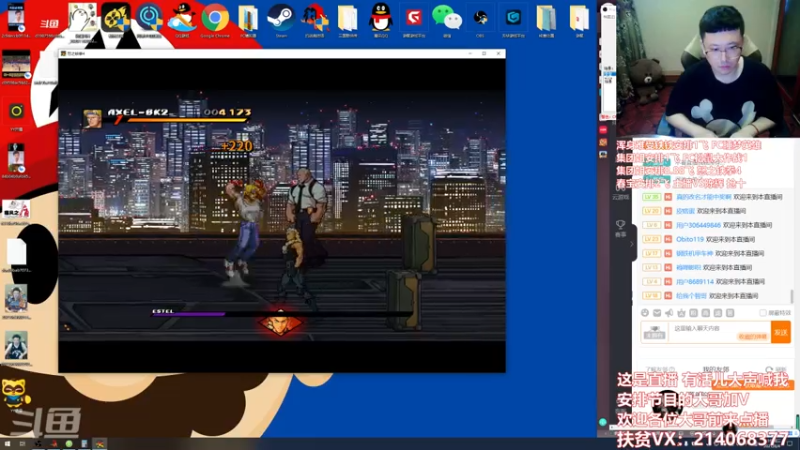Click the game taskbar button
800x450 pixels.
(100, 444)
